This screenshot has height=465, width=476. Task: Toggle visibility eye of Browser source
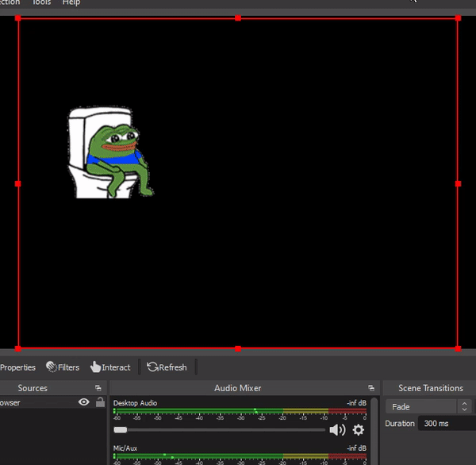(84, 402)
